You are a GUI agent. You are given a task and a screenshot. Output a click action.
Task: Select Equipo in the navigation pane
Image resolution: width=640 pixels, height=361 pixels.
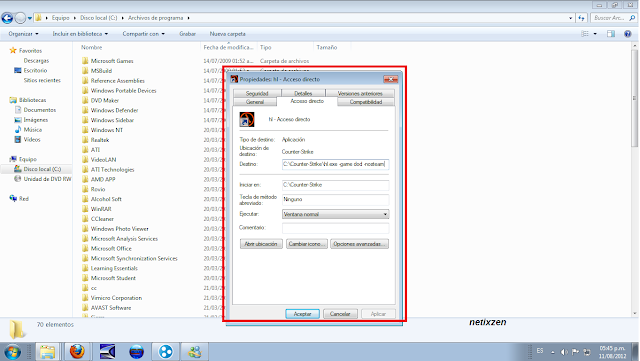point(27,159)
